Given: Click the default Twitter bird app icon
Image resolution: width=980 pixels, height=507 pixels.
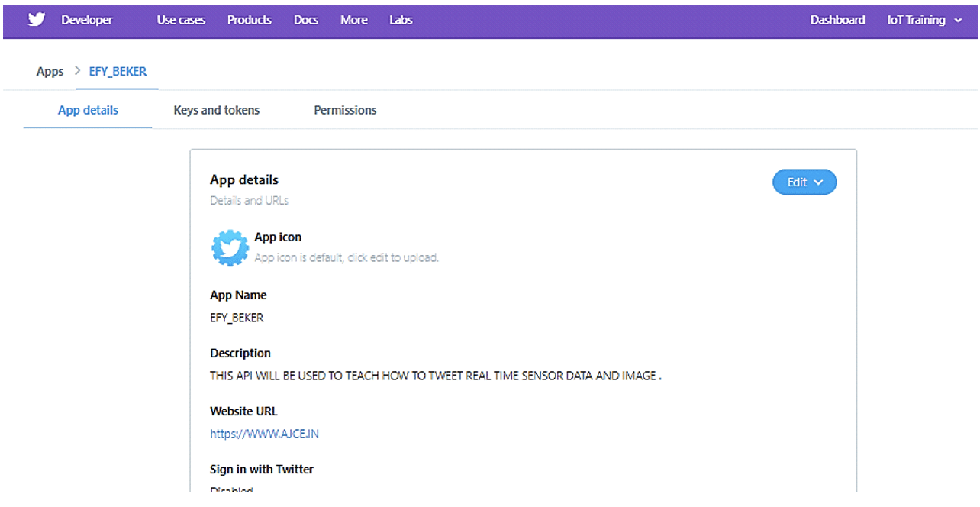Looking at the screenshot, I should pyautogui.click(x=229, y=247).
